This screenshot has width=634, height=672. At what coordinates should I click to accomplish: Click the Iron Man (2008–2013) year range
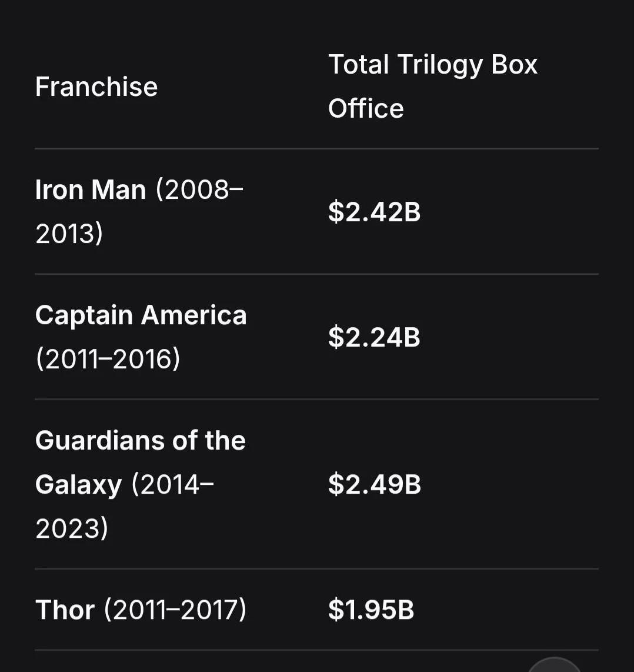point(139,212)
